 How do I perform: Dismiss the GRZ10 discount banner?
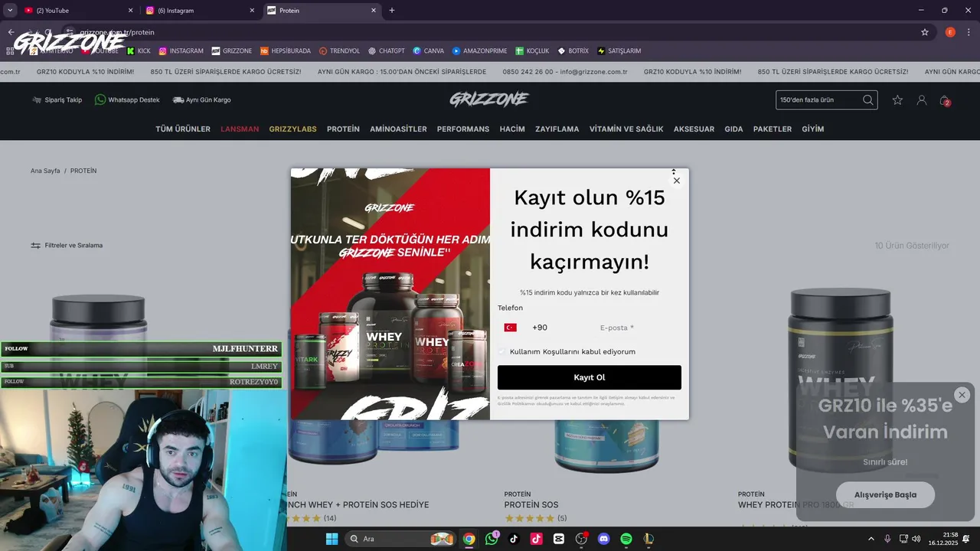click(962, 395)
